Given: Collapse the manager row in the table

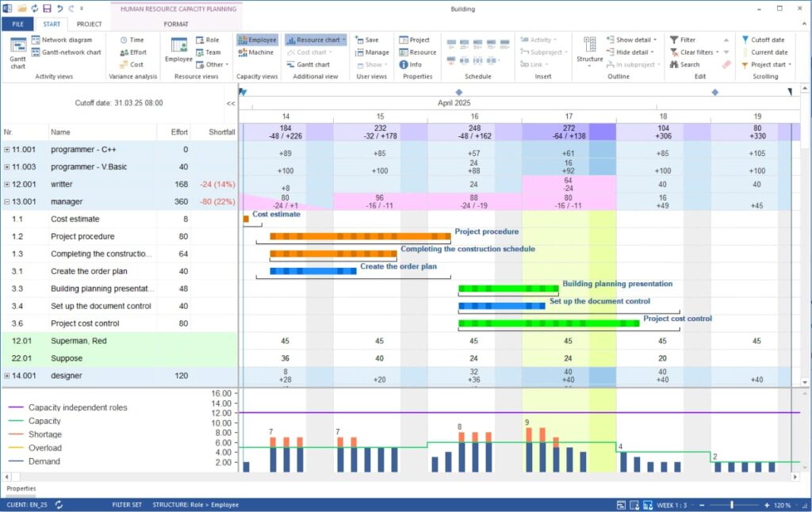Looking at the screenshot, I should click(x=6, y=201).
